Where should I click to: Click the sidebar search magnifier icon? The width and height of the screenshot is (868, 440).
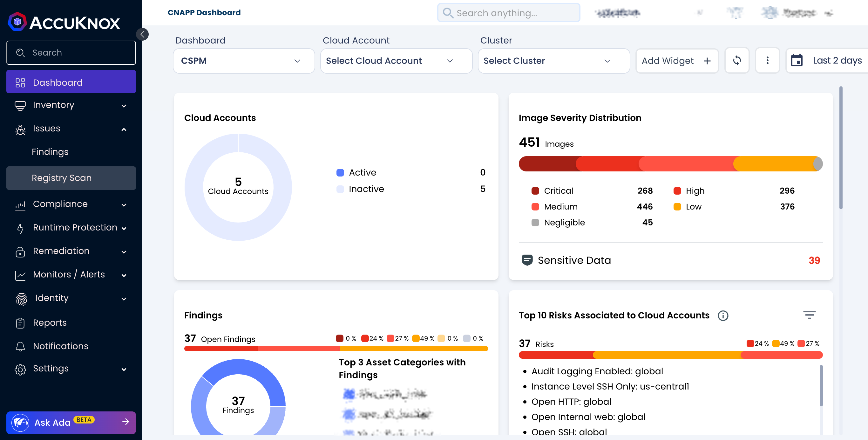coord(20,52)
